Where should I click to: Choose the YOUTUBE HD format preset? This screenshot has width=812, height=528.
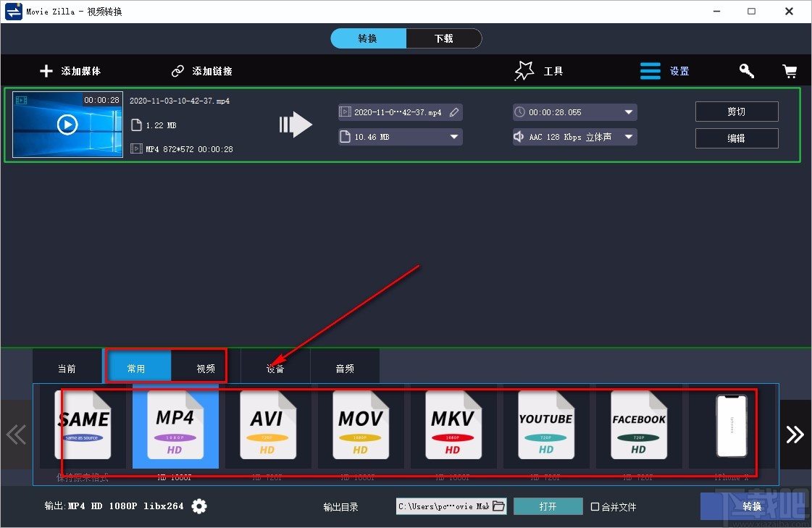(x=545, y=427)
